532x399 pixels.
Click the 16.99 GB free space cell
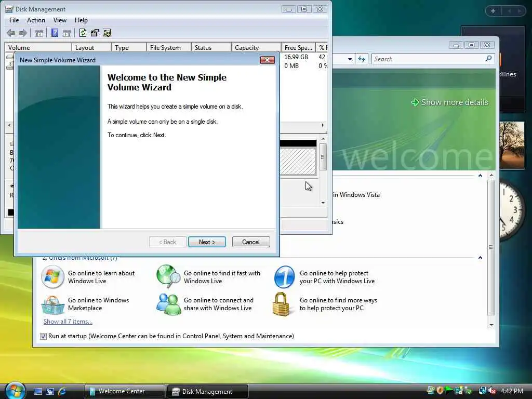[296, 57]
